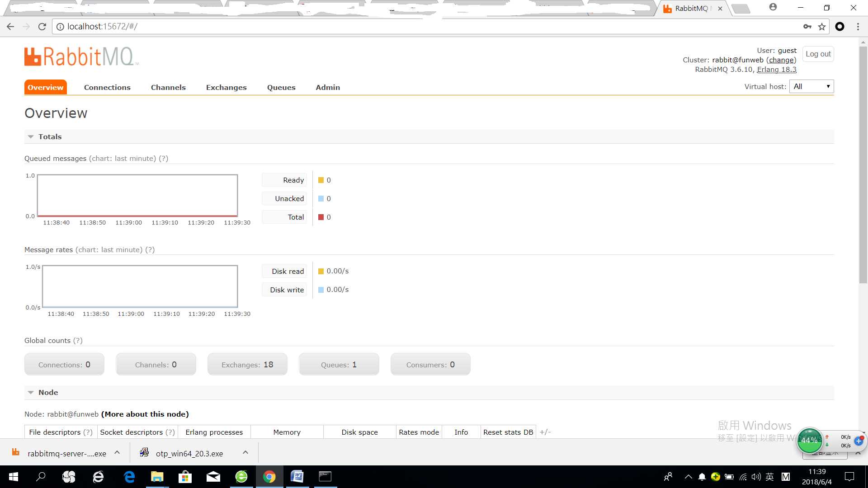Image resolution: width=868 pixels, height=488 pixels.
Task: Click the blue Unacked legend swatch
Action: click(x=321, y=199)
